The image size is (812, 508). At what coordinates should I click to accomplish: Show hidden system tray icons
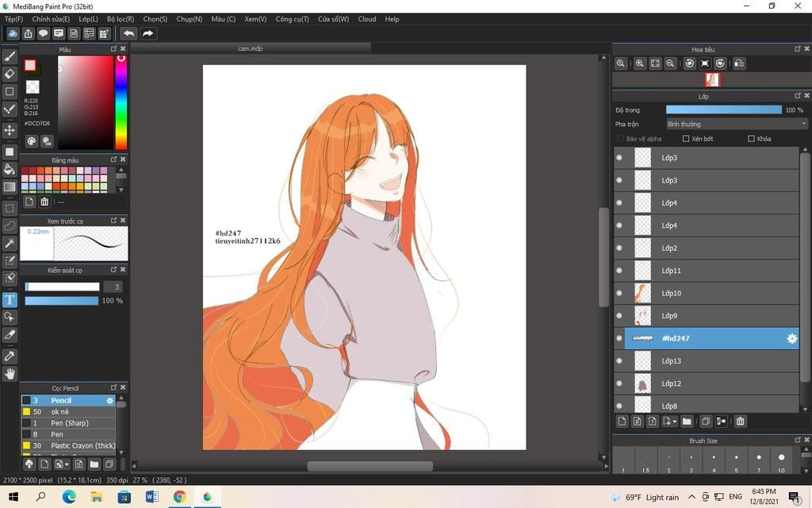(x=691, y=497)
